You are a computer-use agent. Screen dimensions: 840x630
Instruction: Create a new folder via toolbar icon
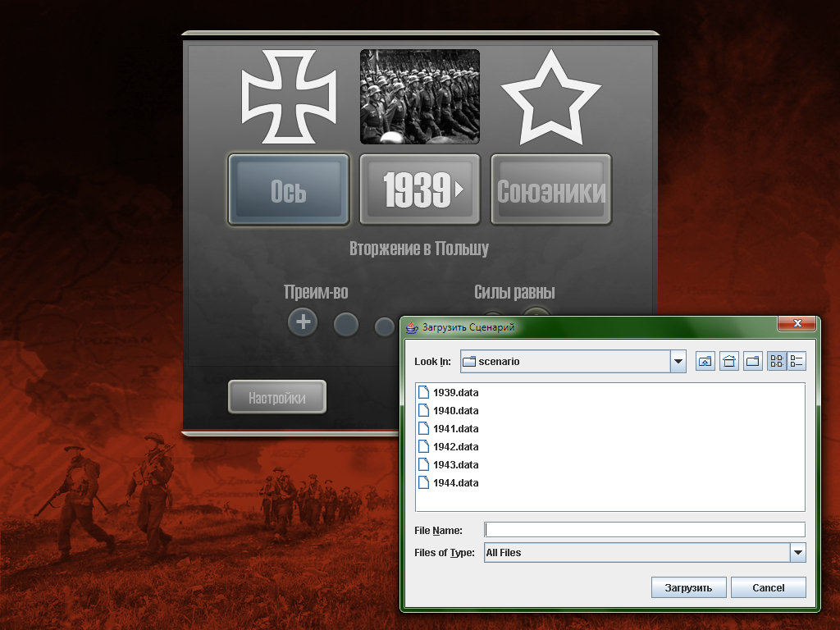point(753,361)
